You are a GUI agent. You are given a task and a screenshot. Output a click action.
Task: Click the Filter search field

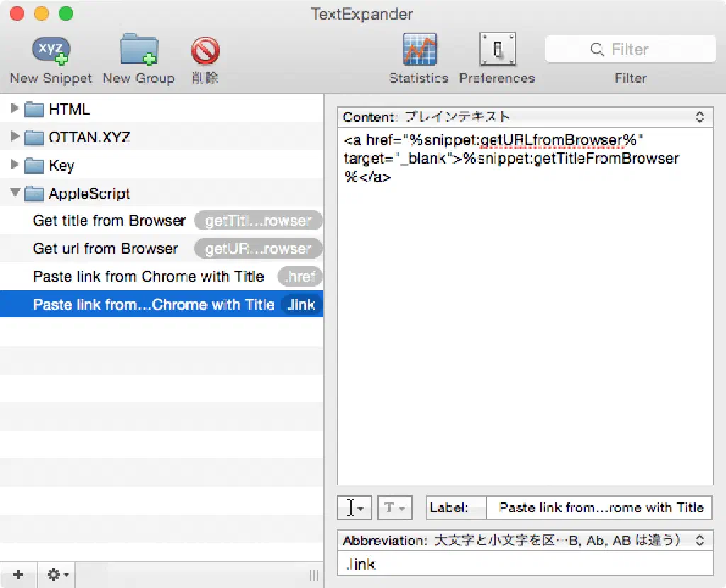630,50
